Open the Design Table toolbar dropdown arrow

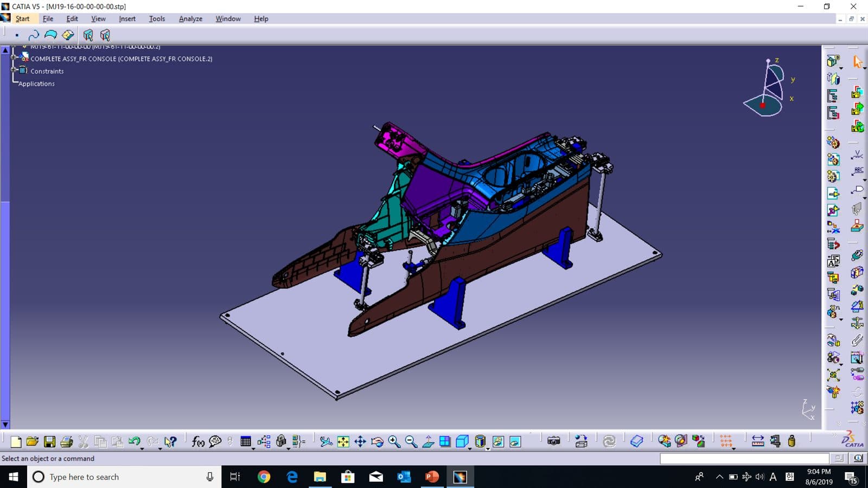point(253,448)
